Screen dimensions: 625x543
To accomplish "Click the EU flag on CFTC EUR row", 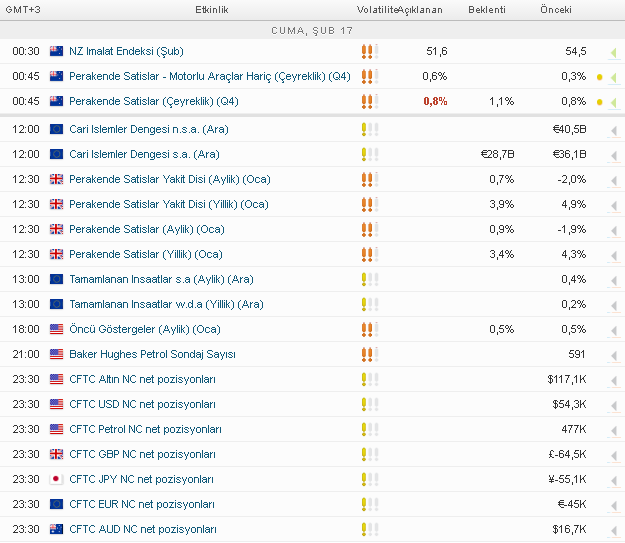I will 57,504.
